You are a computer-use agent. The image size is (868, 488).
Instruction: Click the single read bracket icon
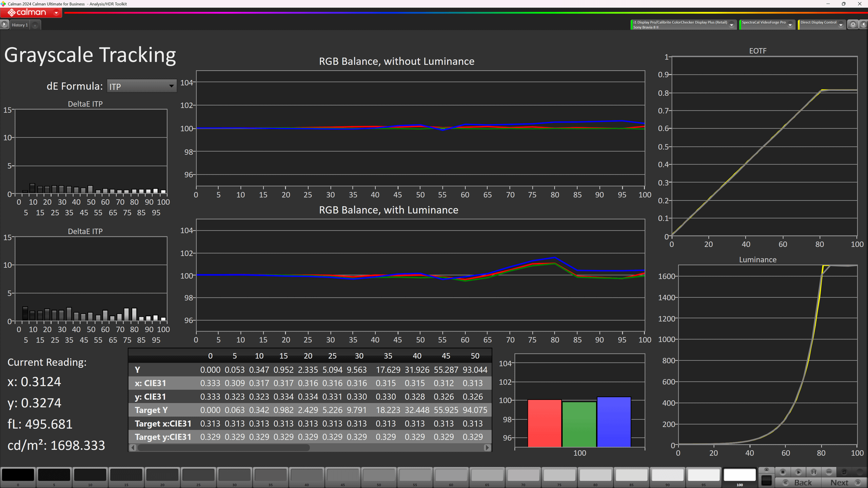click(813, 472)
